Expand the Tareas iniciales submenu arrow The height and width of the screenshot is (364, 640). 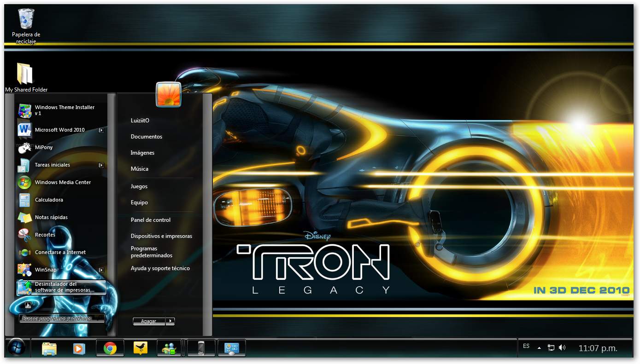point(101,165)
